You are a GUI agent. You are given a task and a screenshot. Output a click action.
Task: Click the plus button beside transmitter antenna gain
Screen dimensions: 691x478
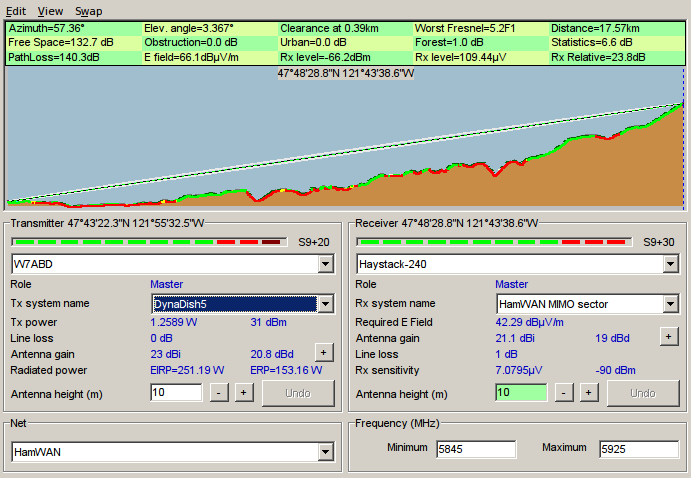(323, 352)
